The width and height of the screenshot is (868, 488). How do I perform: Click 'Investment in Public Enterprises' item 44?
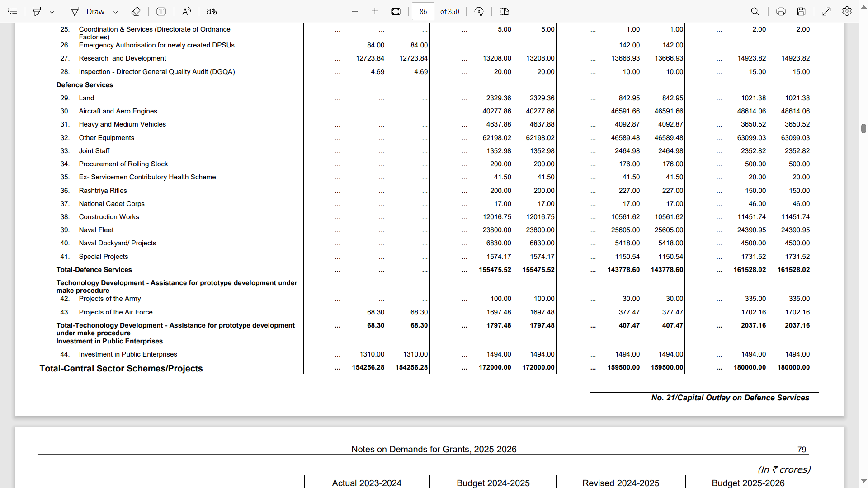click(x=128, y=354)
